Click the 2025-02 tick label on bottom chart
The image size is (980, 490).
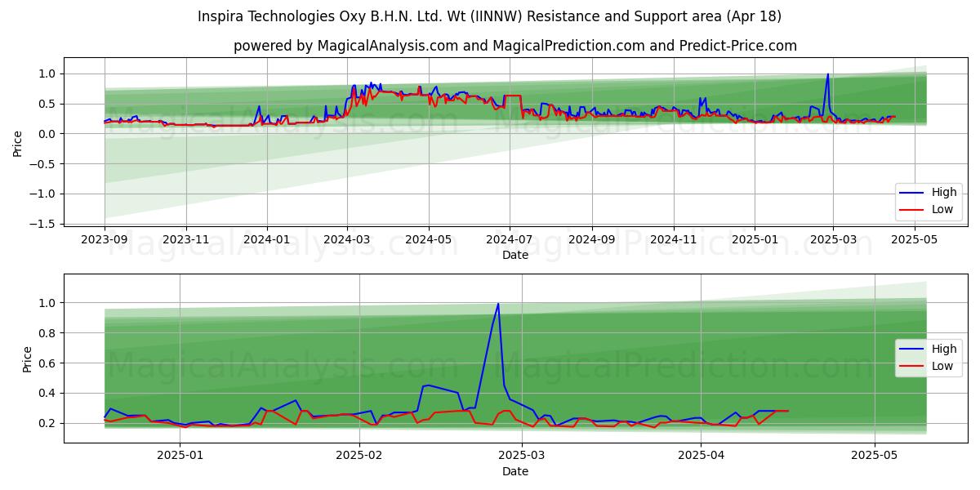tap(359, 457)
